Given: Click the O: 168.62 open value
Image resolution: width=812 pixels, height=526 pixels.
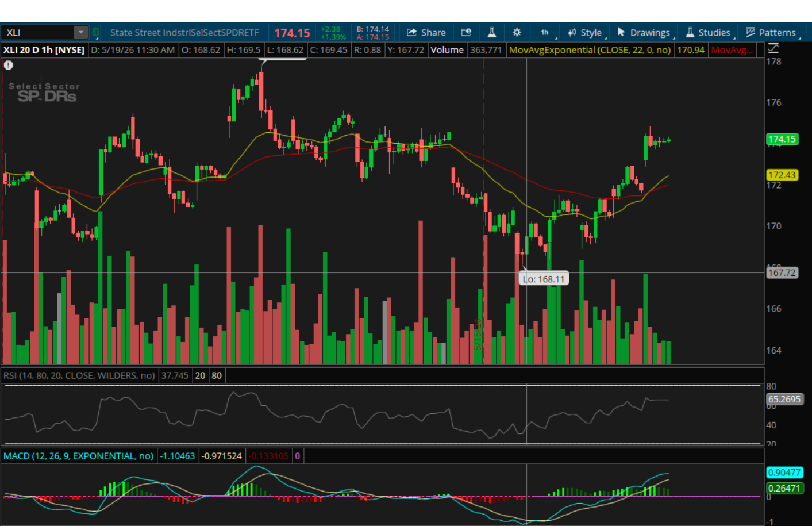Looking at the screenshot, I should [x=201, y=50].
